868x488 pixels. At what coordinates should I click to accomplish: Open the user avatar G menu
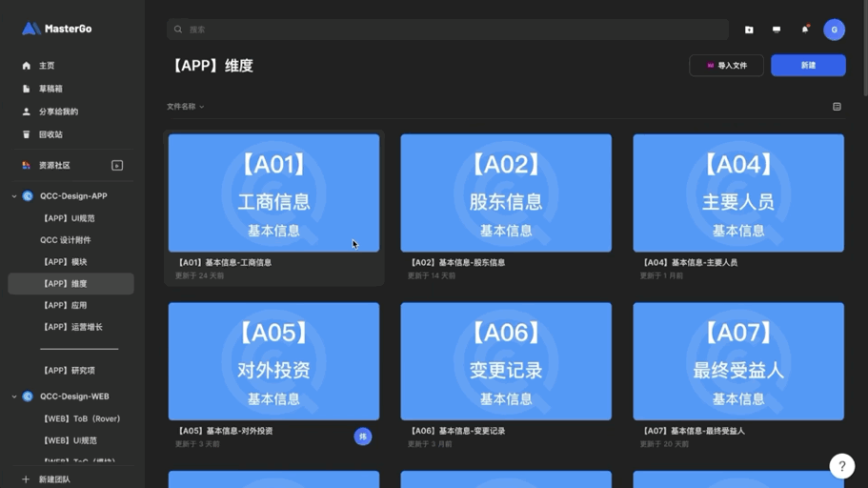point(834,30)
